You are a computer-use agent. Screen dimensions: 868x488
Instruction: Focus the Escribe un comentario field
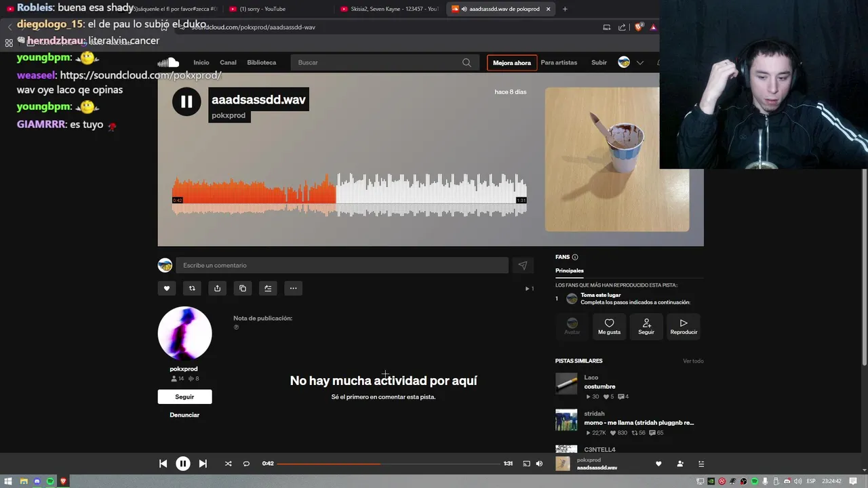point(342,265)
